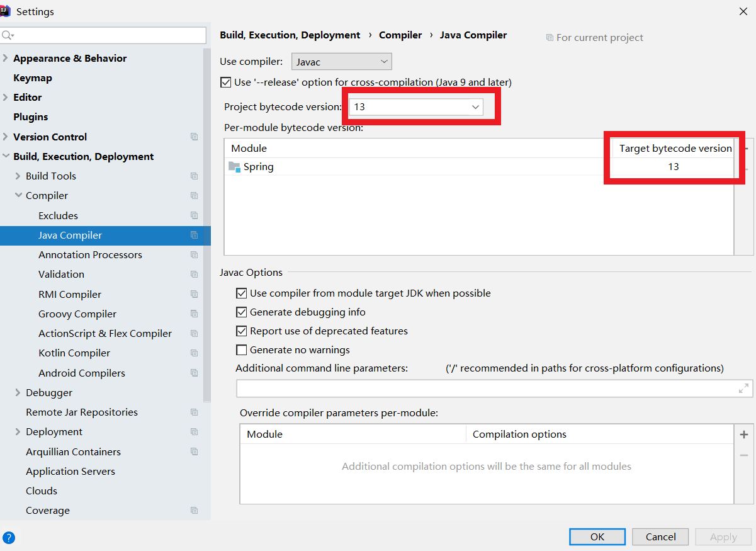Click project-level icon next to Compiler
This screenshot has height=551, width=756.
tap(194, 196)
